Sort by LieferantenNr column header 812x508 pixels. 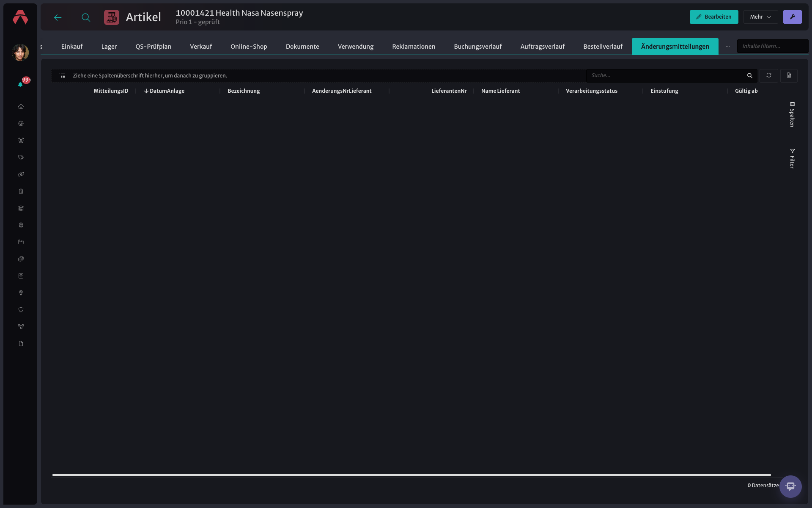click(449, 91)
